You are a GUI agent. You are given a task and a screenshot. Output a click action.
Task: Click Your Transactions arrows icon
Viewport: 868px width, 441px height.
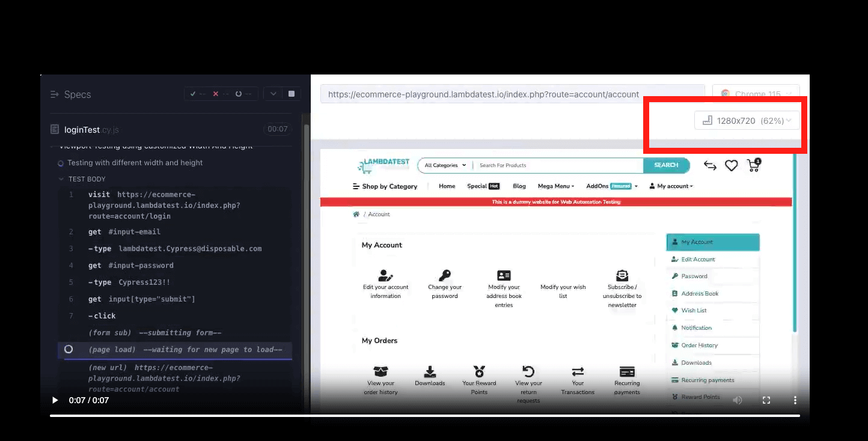pyautogui.click(x=578, y=371)
